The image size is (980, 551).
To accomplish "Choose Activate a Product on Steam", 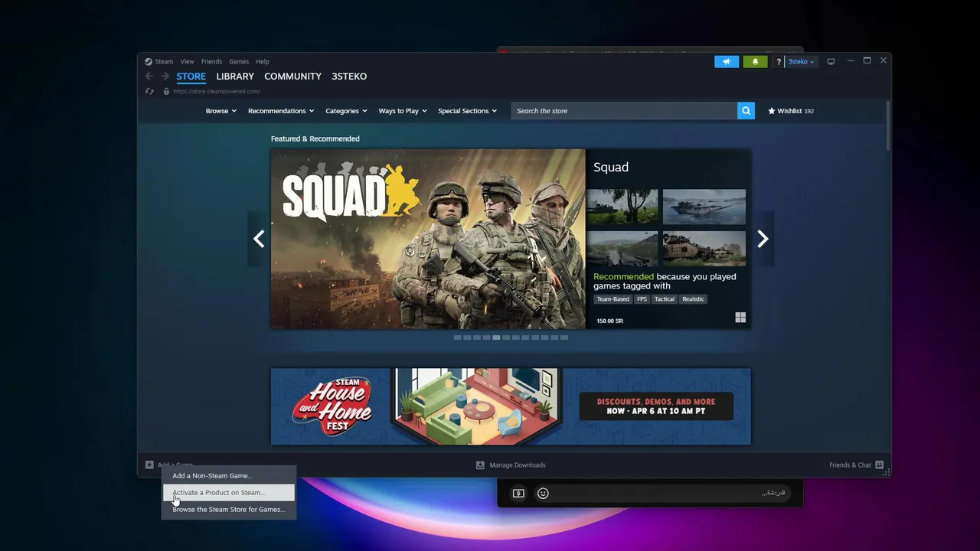I will point(228,492).
